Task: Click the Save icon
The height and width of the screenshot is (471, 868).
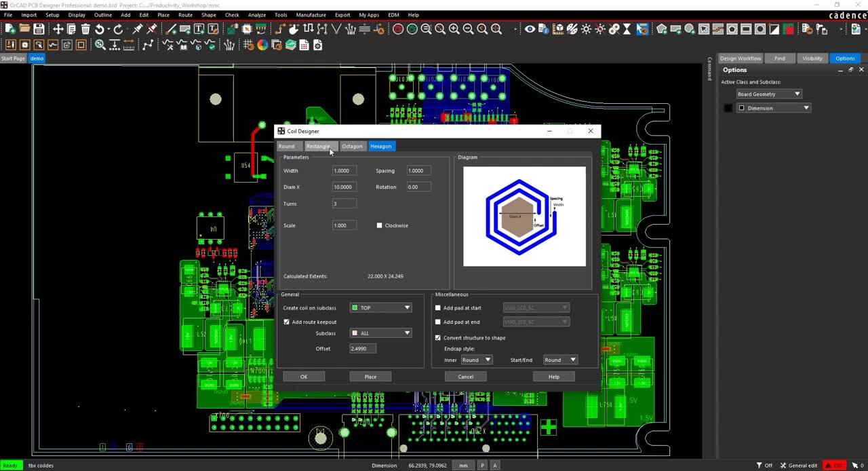Action: (x=39, y=29)
